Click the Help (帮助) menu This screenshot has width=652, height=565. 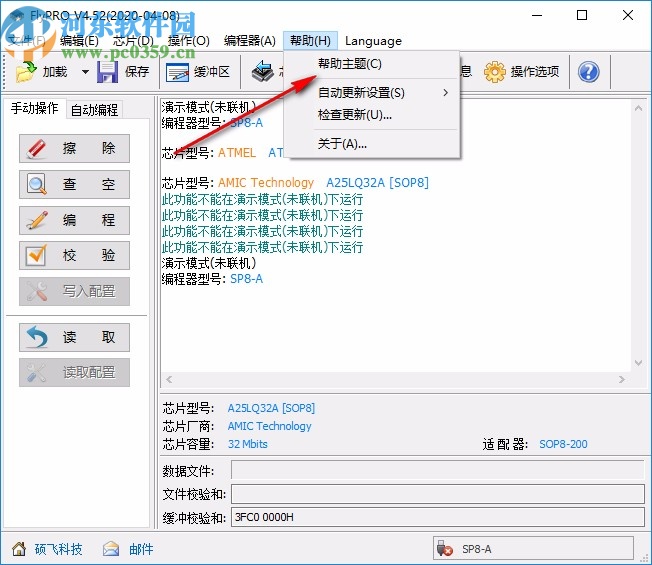[x=310, y=41]
